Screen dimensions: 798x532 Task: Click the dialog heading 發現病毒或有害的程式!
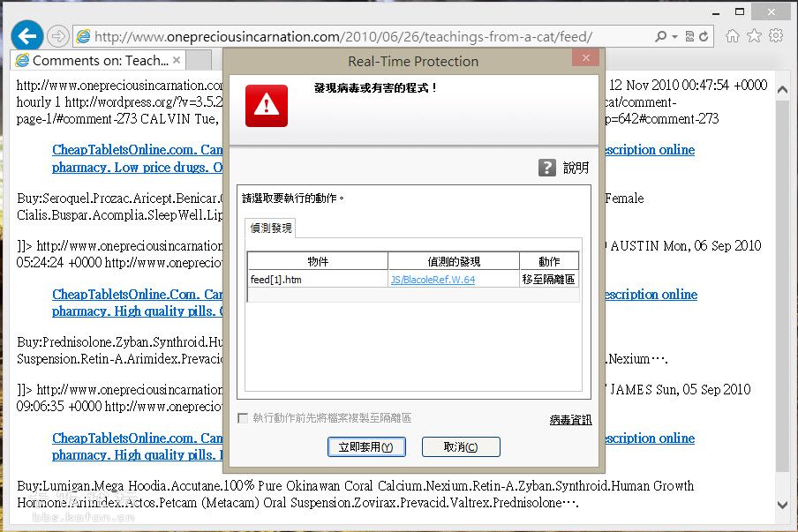[375, 88]
